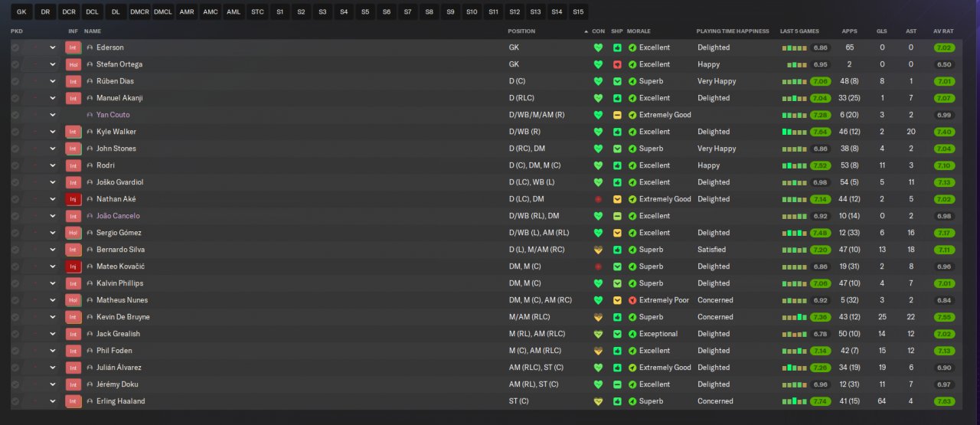Toggle the picked checkmark for Kevin De Bruyne
Image resolution: width=980 pixels, height=425 pixels.
[15, 317]
